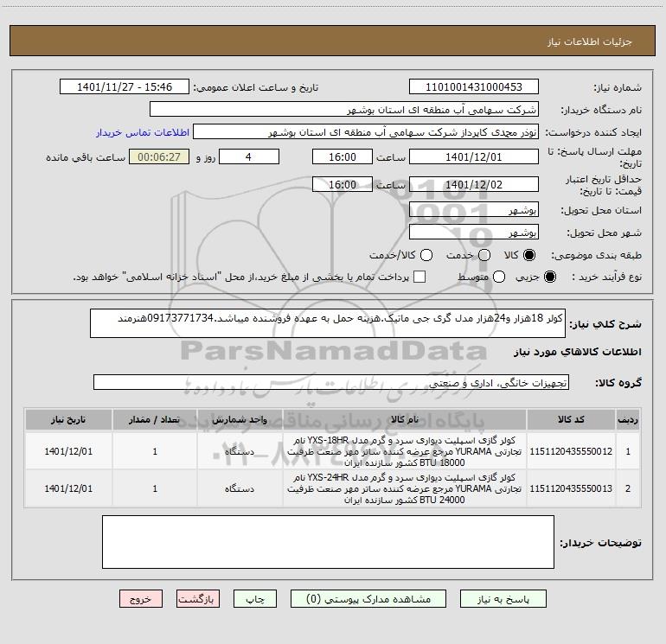
Task: Click the YXS-24HR cooler item name
Action: [405, 488]
